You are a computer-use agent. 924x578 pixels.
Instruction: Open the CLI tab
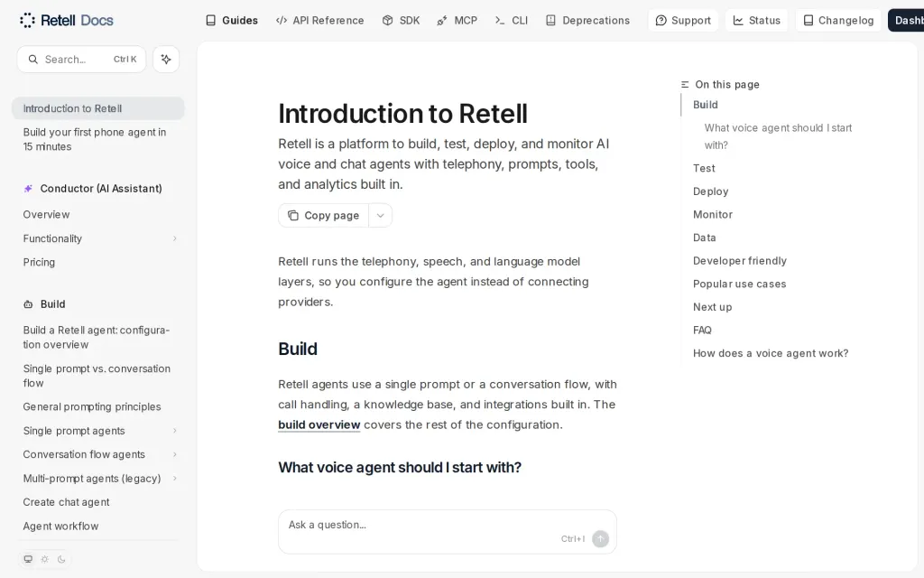coord(511,20)
